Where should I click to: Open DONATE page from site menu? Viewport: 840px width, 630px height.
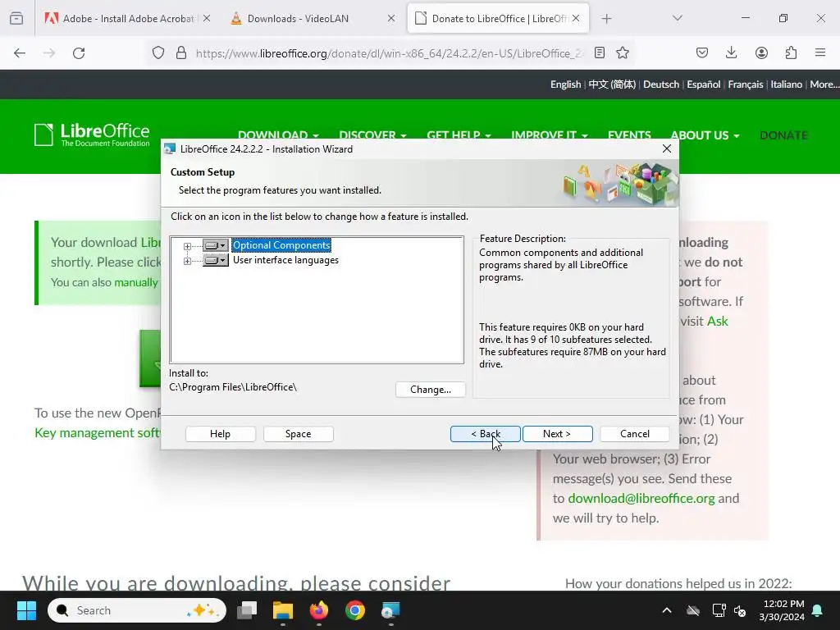coord(783,135)
